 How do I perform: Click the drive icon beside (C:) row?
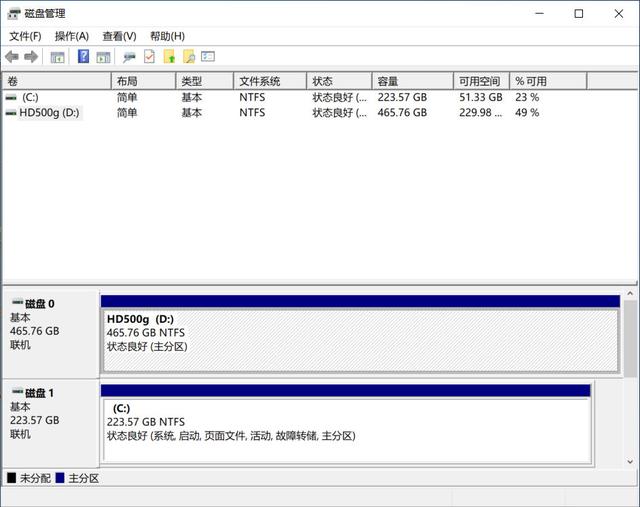click(x=11, y=98)
